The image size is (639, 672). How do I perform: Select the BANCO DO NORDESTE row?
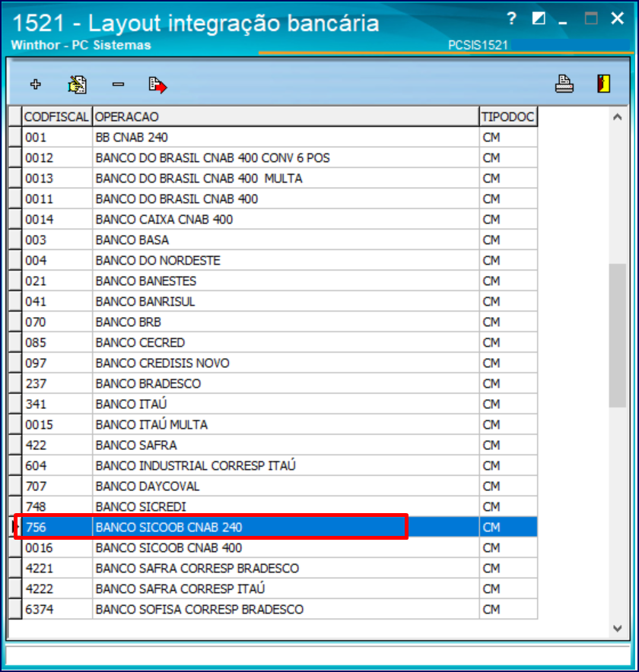[x=280, y=261]
